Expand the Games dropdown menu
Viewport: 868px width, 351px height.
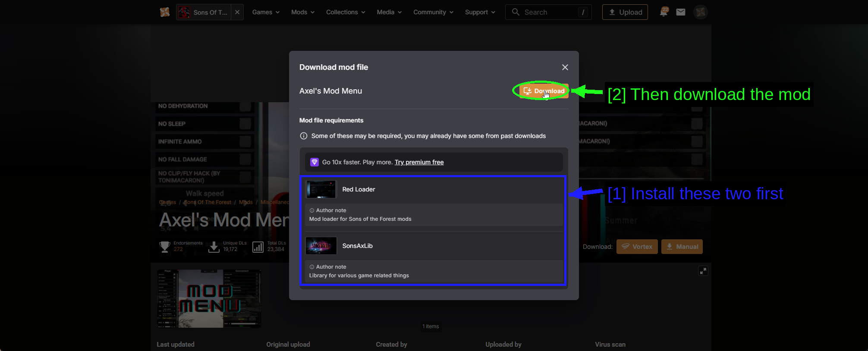coord(266,12)
